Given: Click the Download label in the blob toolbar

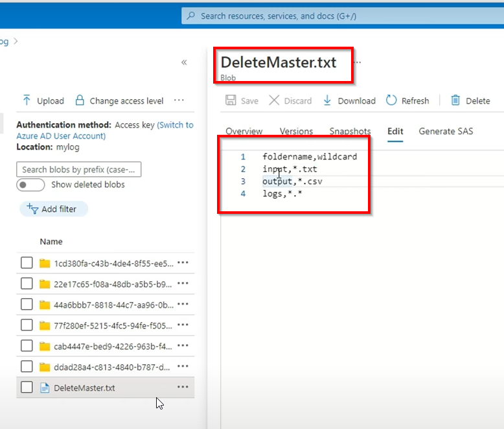Looking at the screenshot, I should (357, 101).
